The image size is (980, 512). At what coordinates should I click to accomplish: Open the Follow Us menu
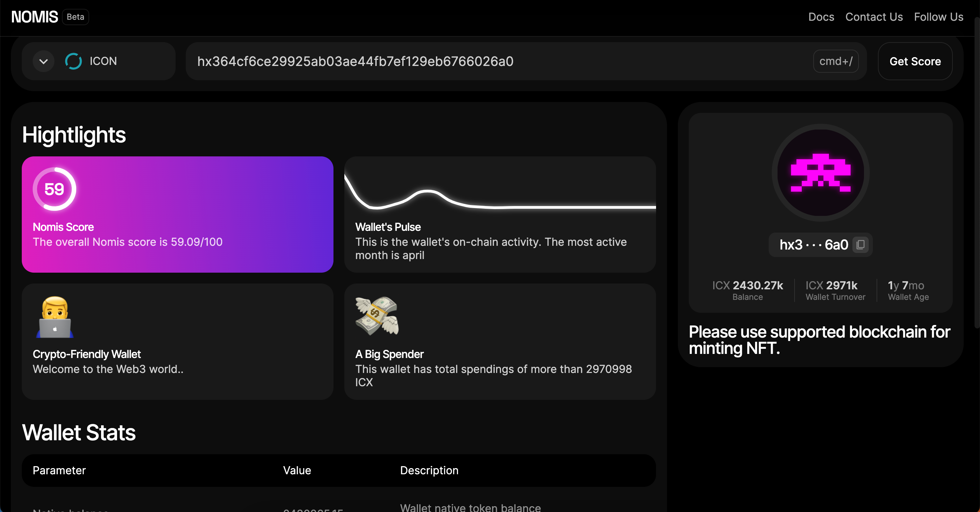[x=938, y=17]
